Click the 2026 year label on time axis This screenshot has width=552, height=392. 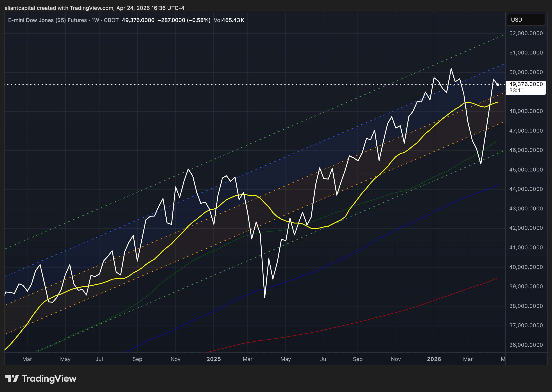434,359
